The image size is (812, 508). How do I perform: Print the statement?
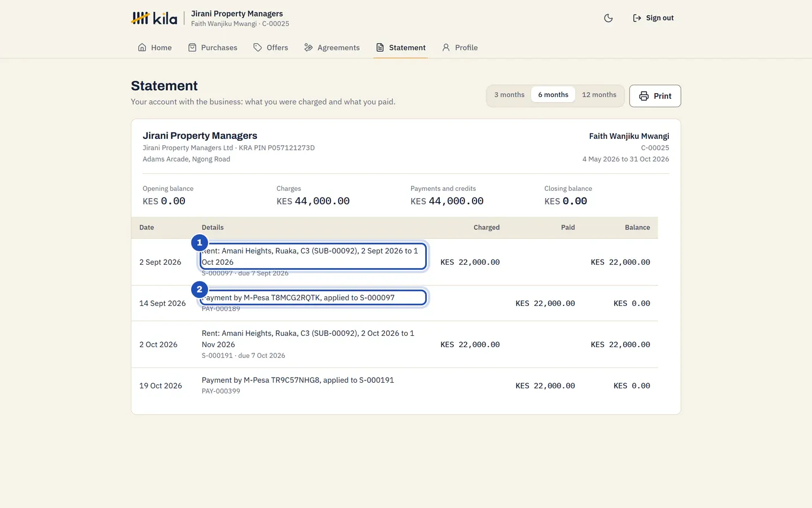pos(655,96)
